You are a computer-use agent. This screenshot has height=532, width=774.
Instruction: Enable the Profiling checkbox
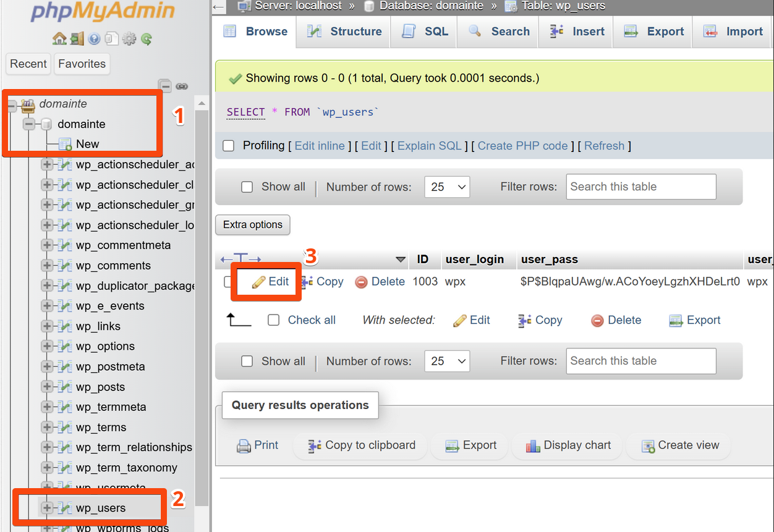pos(229,146)
